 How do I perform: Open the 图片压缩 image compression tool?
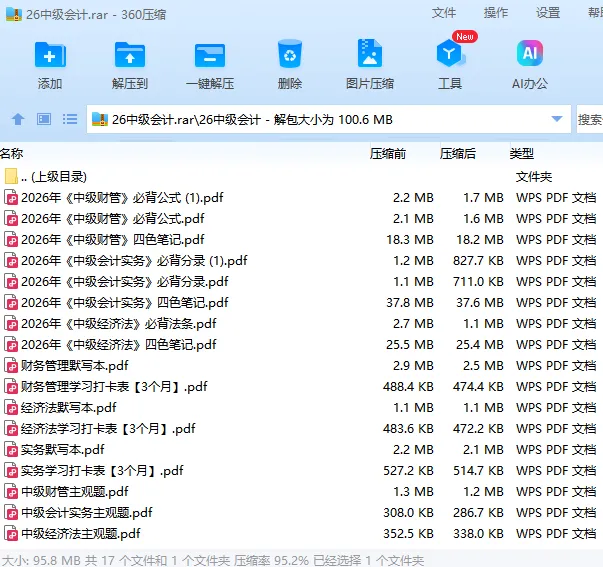pos(370,53)
